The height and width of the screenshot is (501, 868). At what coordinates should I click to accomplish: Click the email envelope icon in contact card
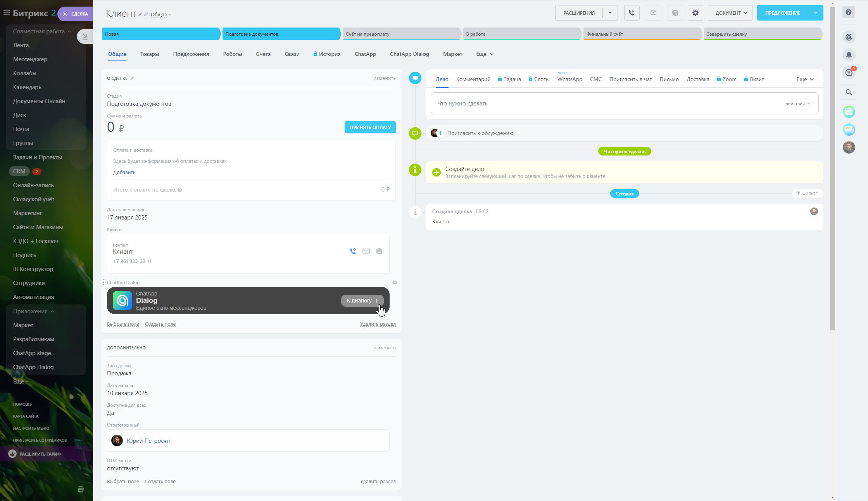366,251
